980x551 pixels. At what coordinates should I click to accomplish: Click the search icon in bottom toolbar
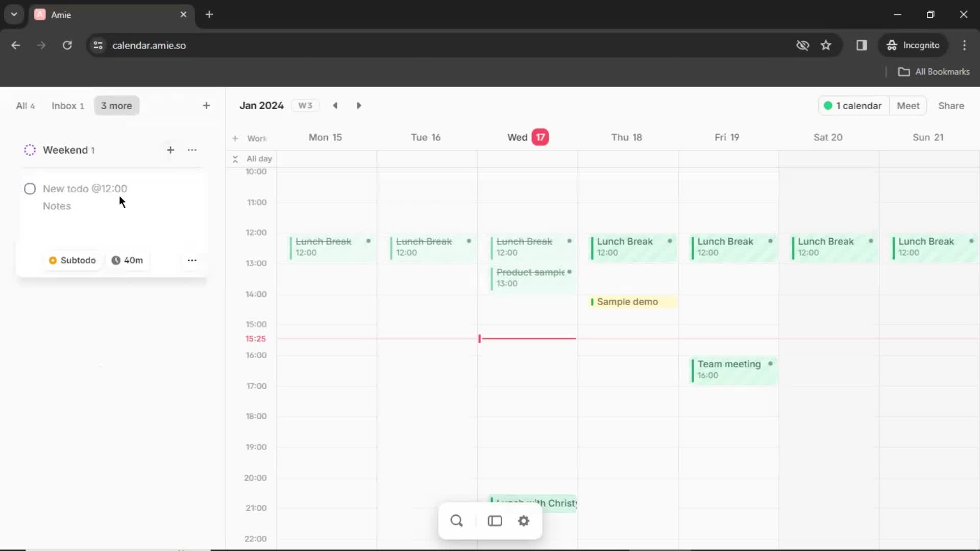457,520
